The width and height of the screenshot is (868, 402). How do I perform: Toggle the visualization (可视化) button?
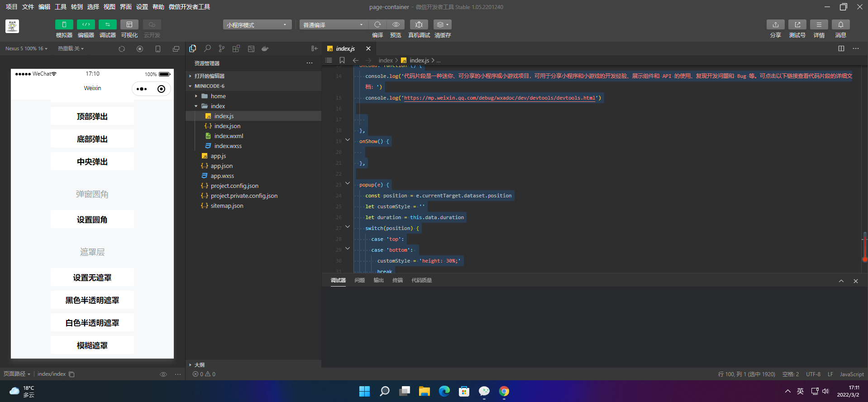tap(129, 24)
